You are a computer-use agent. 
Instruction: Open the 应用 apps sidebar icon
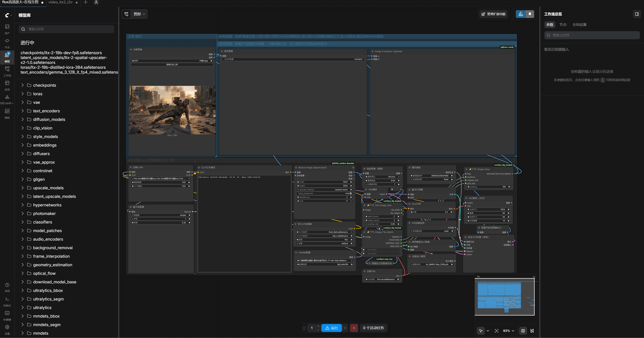[x=7, y=85]
